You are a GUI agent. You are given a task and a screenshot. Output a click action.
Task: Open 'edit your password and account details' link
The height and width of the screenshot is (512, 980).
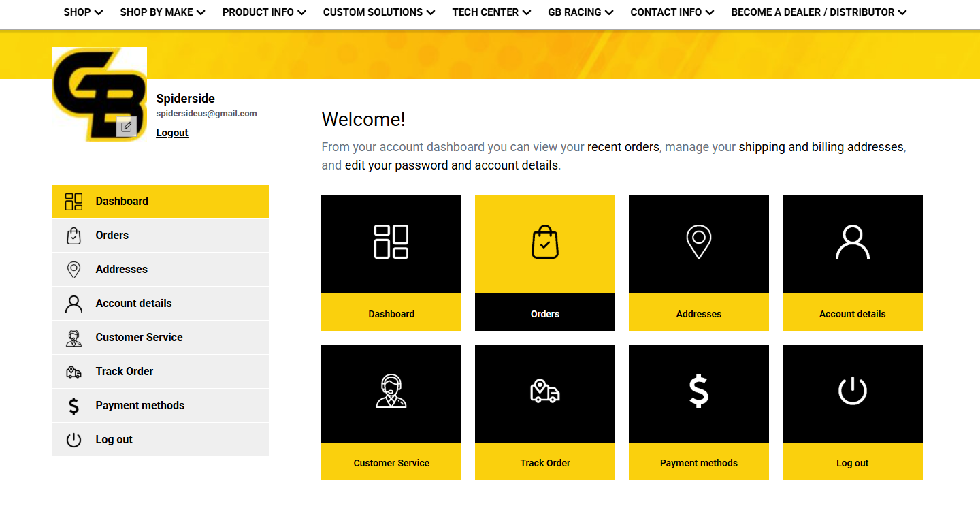coord(451,165)
